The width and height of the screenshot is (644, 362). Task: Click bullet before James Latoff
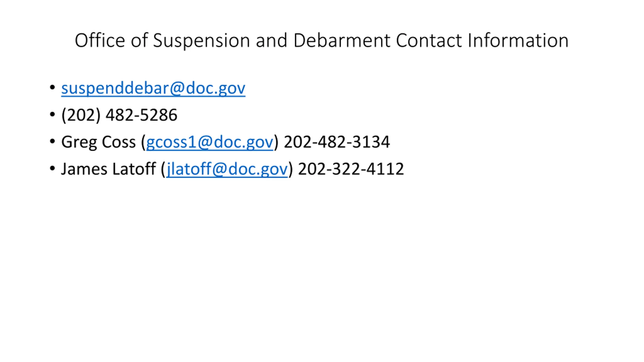52,168
